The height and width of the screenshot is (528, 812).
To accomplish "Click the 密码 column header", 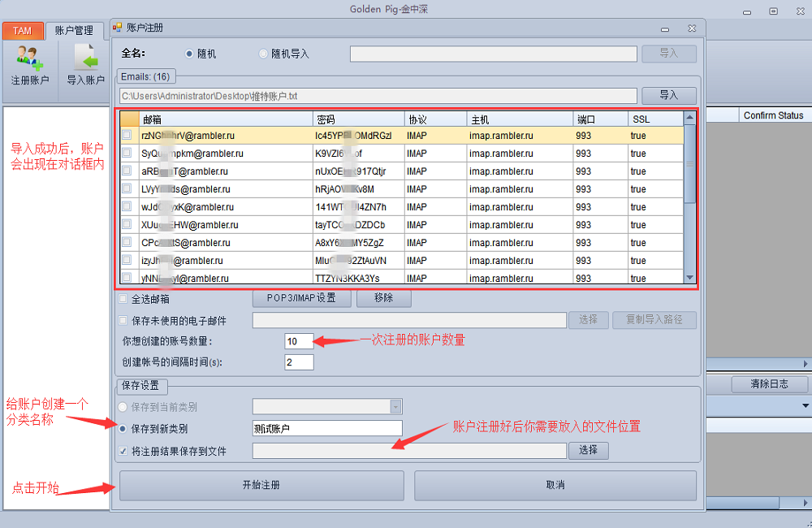I will tap(358, 119).
